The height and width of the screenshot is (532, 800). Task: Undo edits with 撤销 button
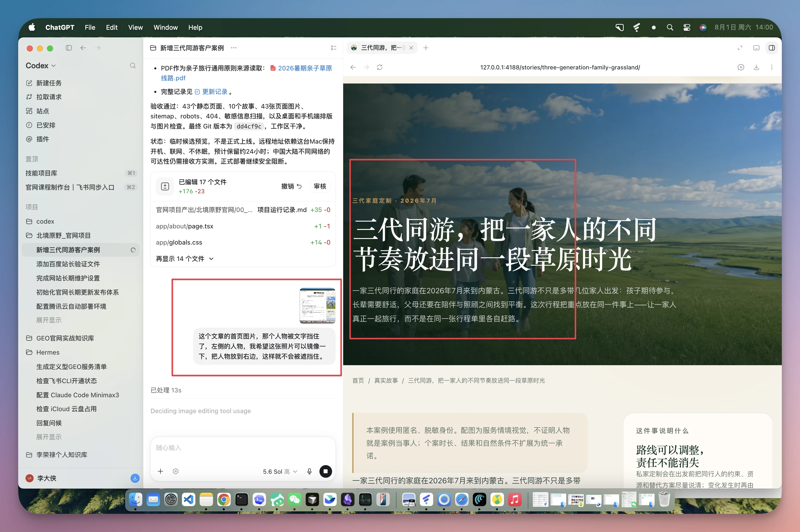[291, 186]
